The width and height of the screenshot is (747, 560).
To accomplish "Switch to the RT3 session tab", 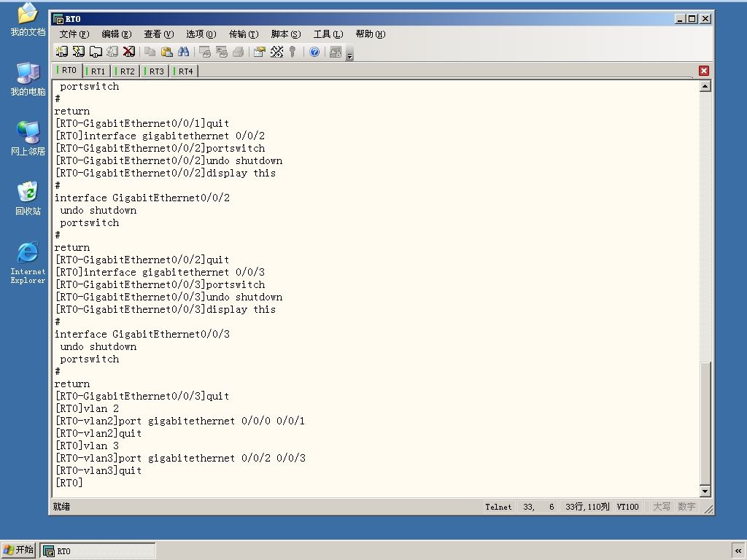I will [x=155, y=71].
